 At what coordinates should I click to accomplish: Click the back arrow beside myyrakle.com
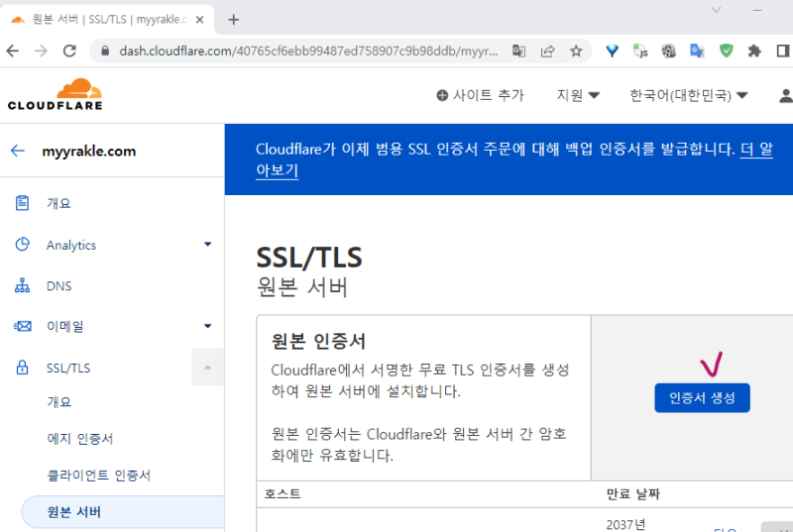point(18,151)
